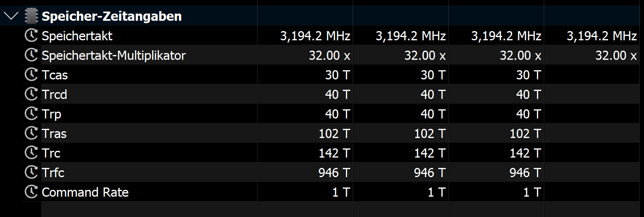Select the Tcas row label
The image size is (644, 217).
click(55, 75)
